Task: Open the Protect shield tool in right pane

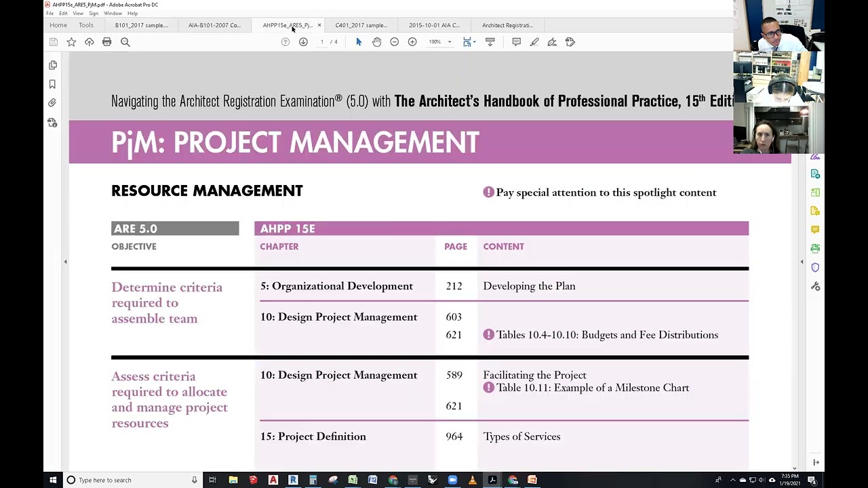Action: [815, 268]
